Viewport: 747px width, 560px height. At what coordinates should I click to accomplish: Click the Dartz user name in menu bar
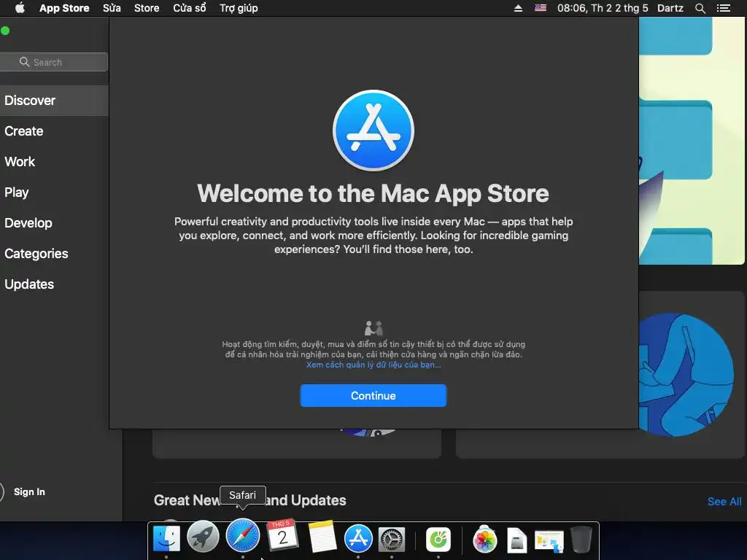670,8
